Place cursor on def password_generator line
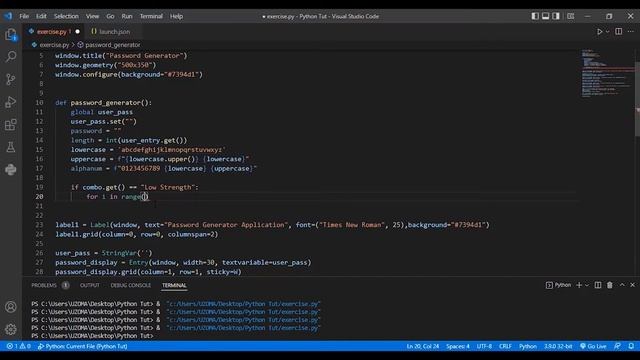 [104, 102]
